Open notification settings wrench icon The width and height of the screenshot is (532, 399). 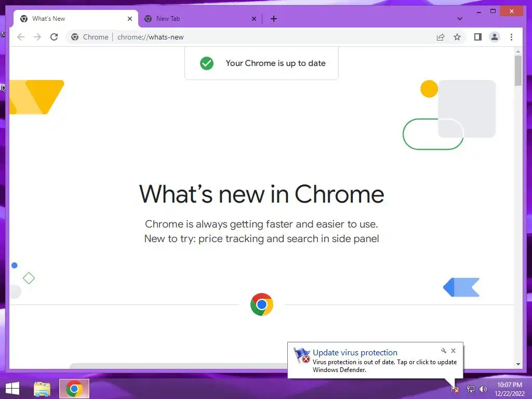(x=444, y=351)
